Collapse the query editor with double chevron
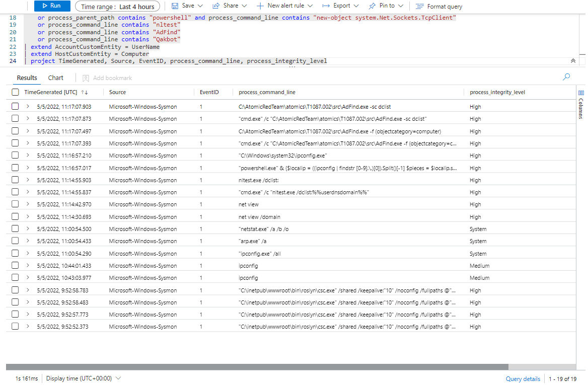Viewport: 588px width, 385px height. (x=573, y=60)
